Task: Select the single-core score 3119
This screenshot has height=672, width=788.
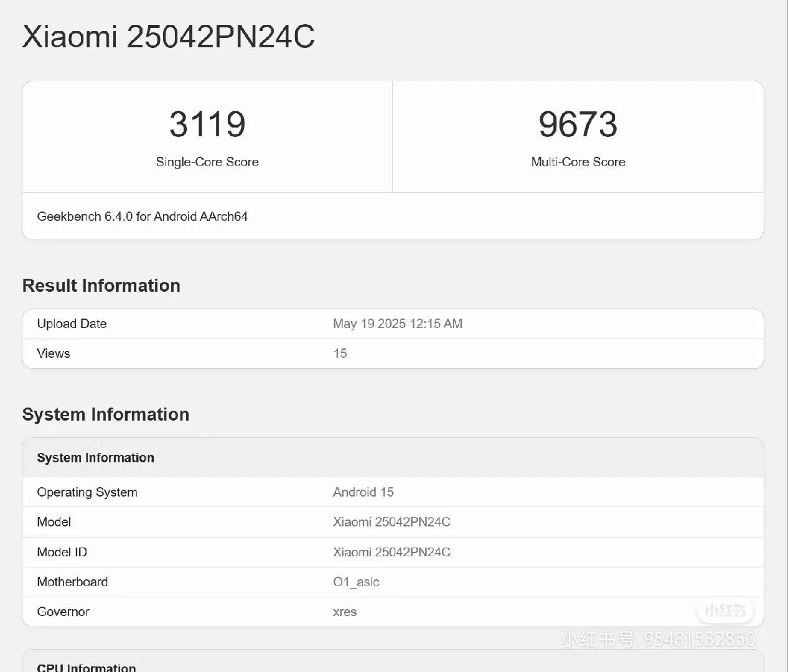Action: tap(207, 124)
